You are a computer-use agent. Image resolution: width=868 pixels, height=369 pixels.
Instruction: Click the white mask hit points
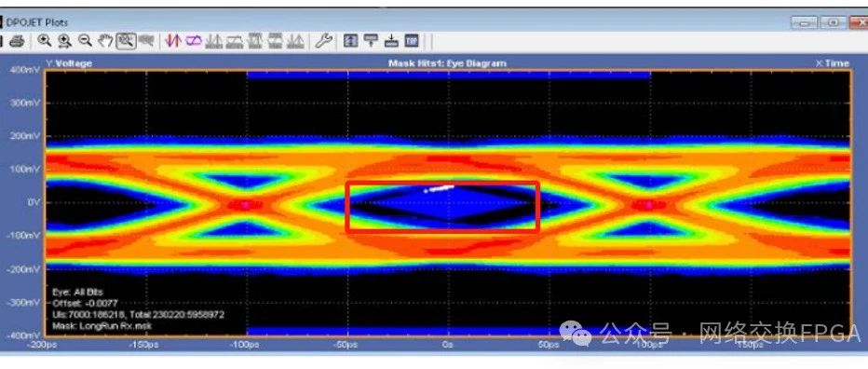(439, 189)
